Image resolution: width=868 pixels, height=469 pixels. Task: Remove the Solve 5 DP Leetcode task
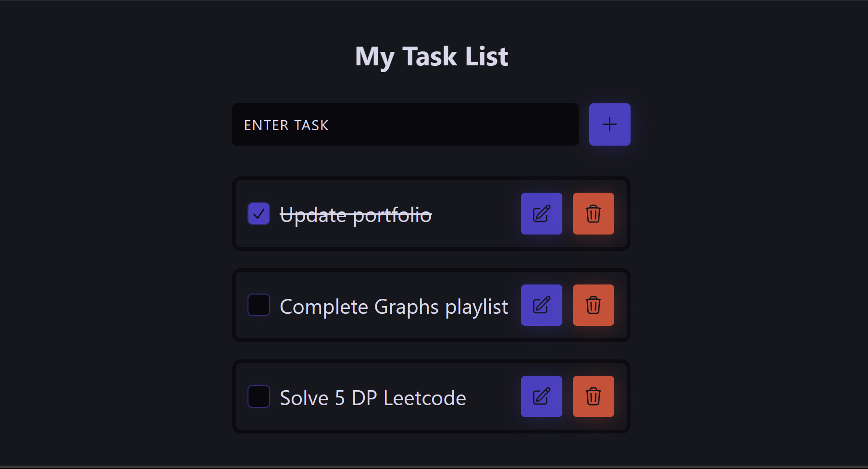tap(593, 396)
